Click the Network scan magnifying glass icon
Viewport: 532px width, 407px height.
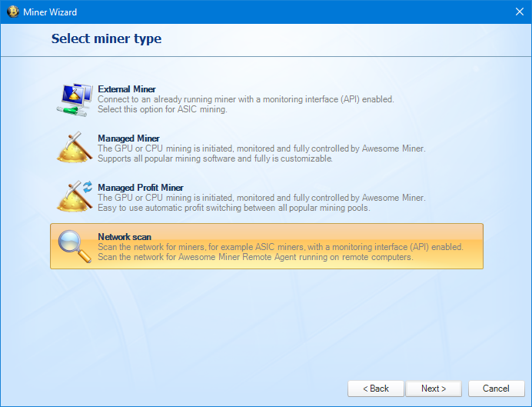(75, 246)
